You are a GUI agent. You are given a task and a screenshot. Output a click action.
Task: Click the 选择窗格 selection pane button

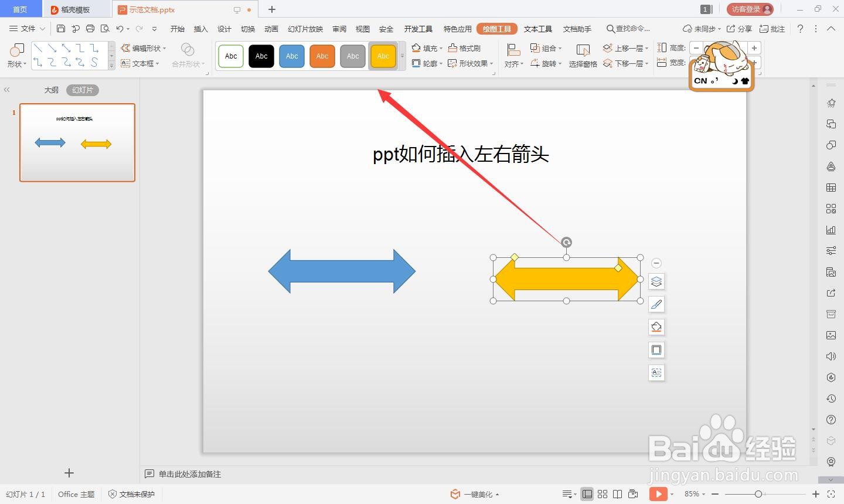pos(583,56)
